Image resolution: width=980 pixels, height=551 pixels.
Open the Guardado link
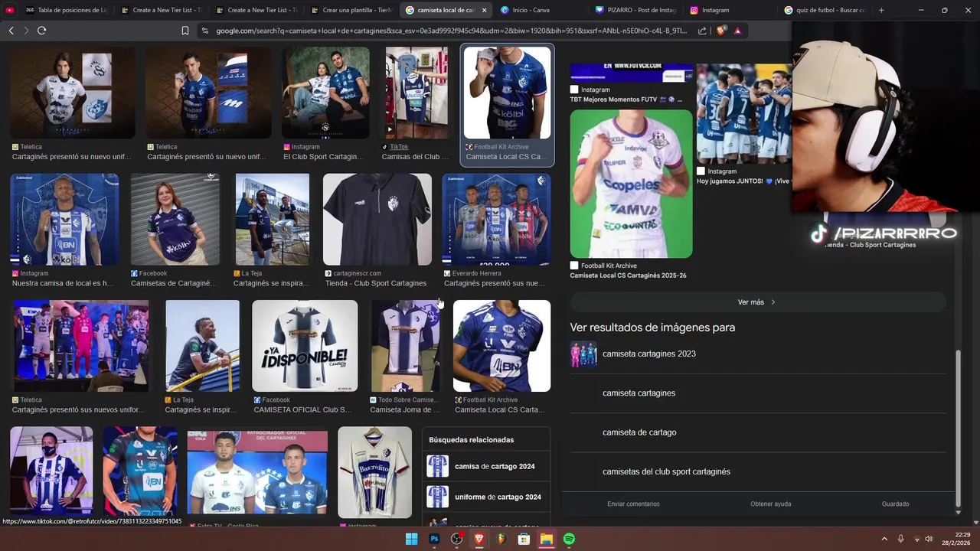[895, 504]
